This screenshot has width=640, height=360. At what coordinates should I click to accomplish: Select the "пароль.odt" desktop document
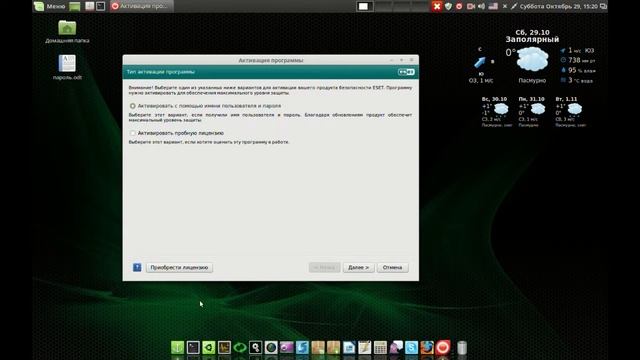tap(67, 67)
